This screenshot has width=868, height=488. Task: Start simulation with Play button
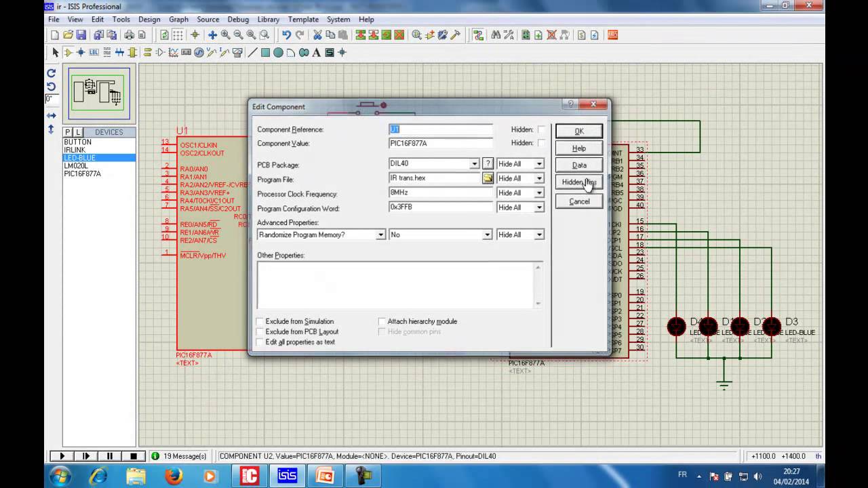point(61,456)
